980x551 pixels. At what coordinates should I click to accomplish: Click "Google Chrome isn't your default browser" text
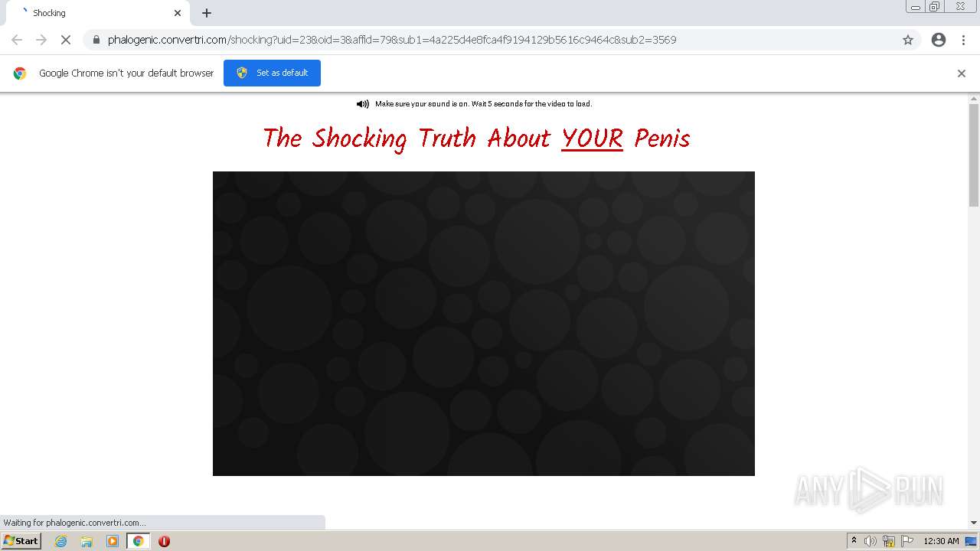coord(126,73)
